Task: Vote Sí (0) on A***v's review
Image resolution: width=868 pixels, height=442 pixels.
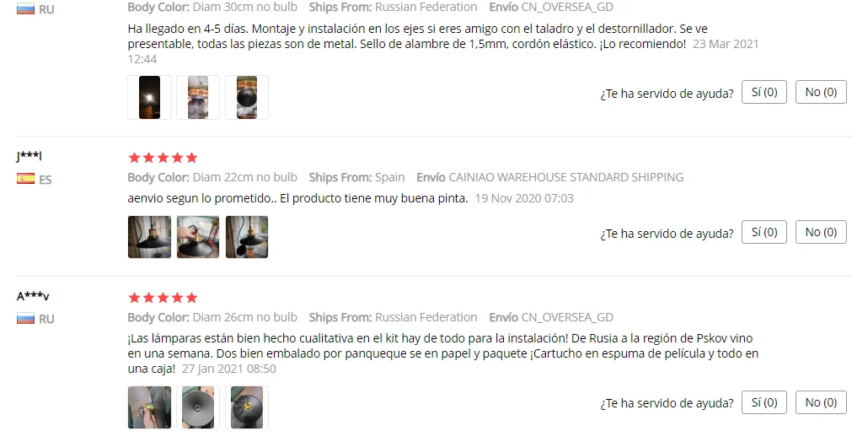Action: click(764, 402)
